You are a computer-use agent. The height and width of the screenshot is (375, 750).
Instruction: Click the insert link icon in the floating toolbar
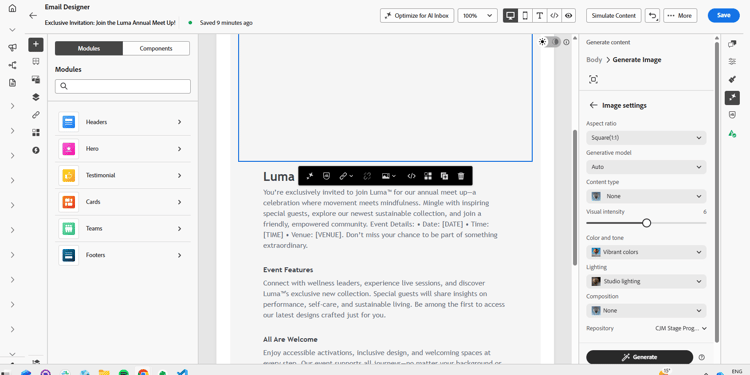(345, 176)
